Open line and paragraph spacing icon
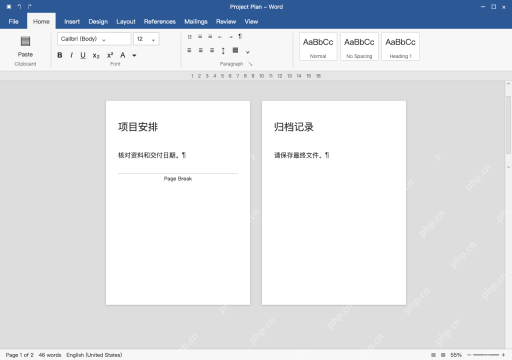512x360 pixels. click(x=223, y=51)
